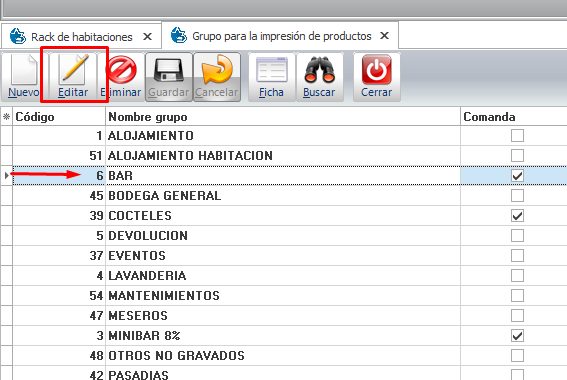Toggle Comanda checkbox for BODEGA GENERAL
Viewport: 567px width, 380px height.
(517, 196)
